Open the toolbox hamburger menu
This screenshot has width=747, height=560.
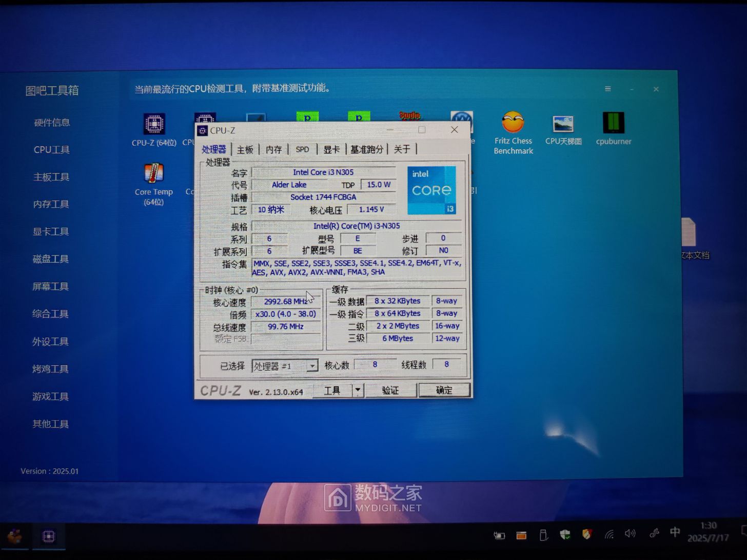click(x=608, y=89)
